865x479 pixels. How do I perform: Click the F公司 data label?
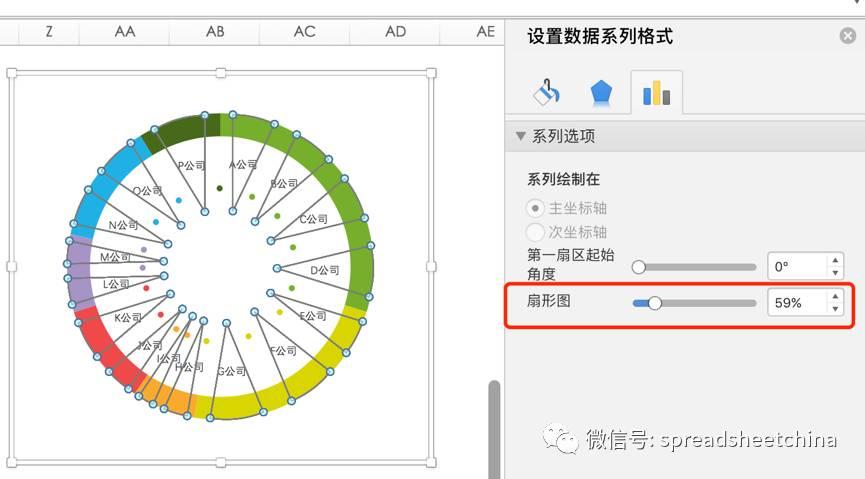click(283, 351)
